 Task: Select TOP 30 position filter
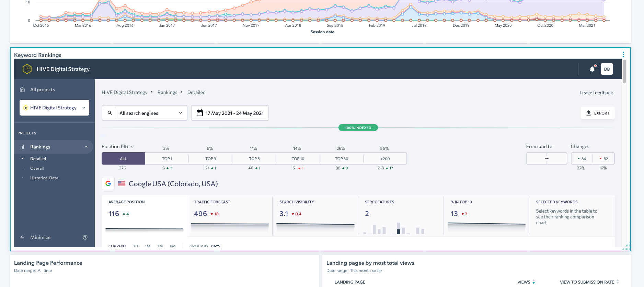point(342,159)
